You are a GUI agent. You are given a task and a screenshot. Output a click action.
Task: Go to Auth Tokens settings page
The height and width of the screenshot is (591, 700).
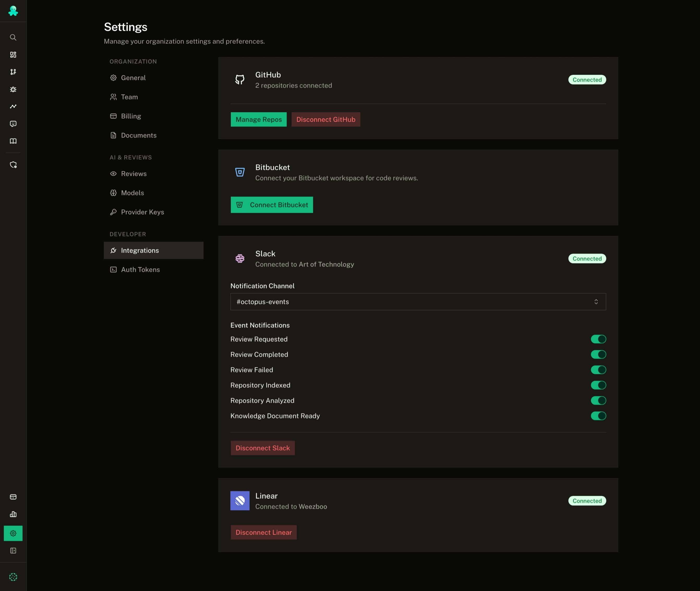coord(140,270)
